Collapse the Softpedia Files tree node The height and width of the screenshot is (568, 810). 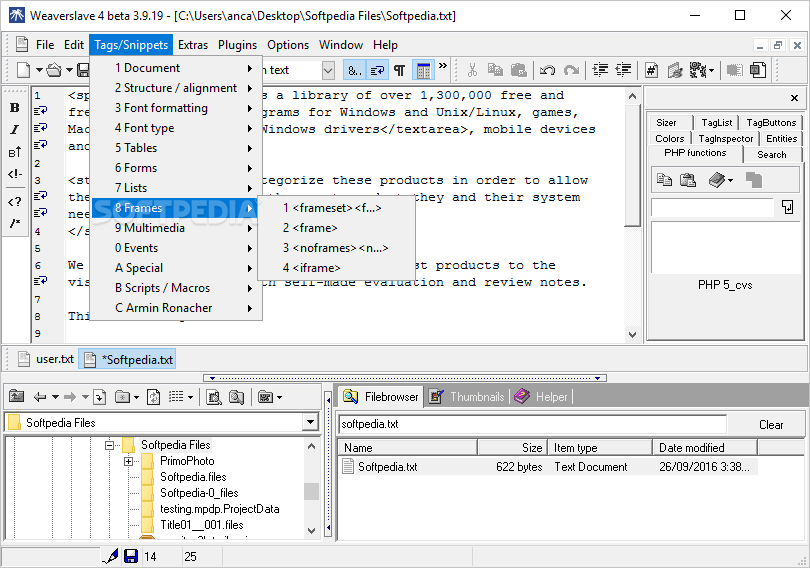coord(109,445)
